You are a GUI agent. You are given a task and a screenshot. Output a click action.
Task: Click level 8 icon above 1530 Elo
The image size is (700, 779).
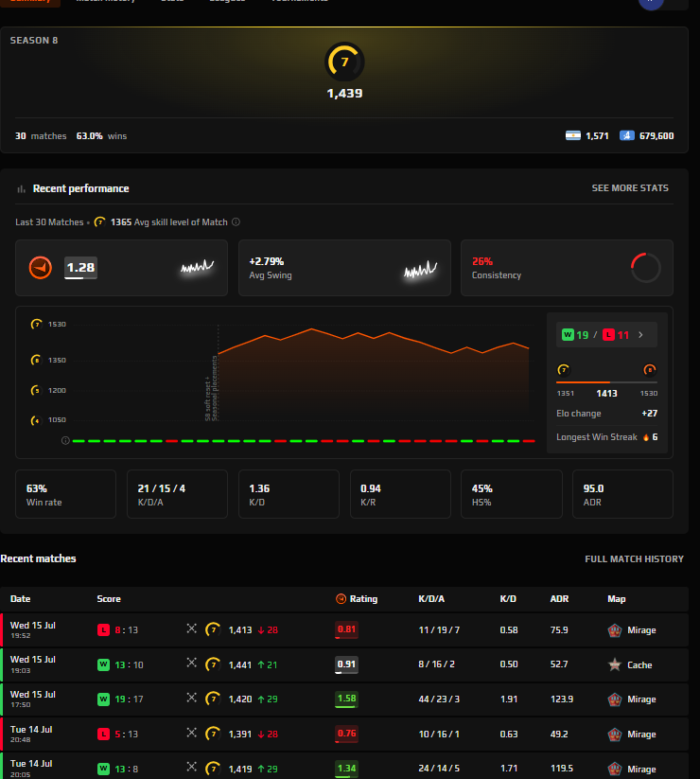coord(649,370)
